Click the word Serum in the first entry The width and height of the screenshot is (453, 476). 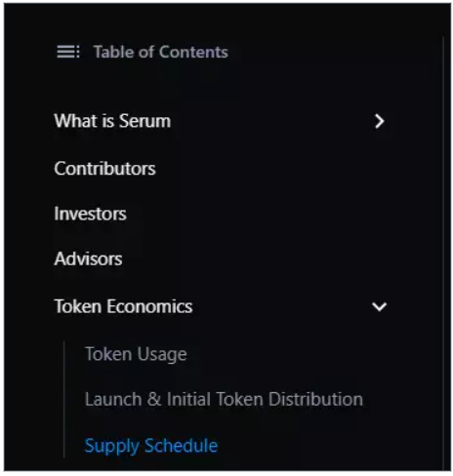click(144, 121)
